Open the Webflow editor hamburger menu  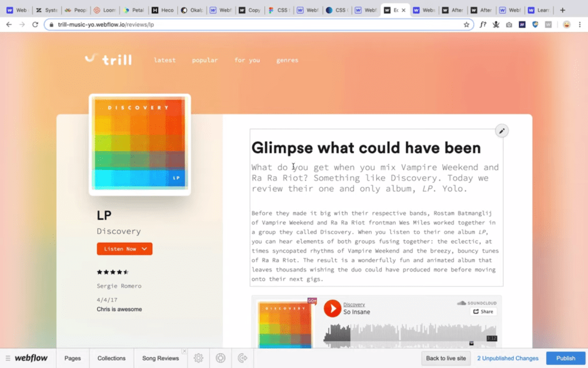tap(8, 358)
